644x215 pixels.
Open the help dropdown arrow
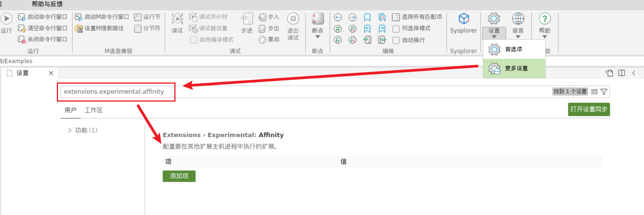coord(544,37)
